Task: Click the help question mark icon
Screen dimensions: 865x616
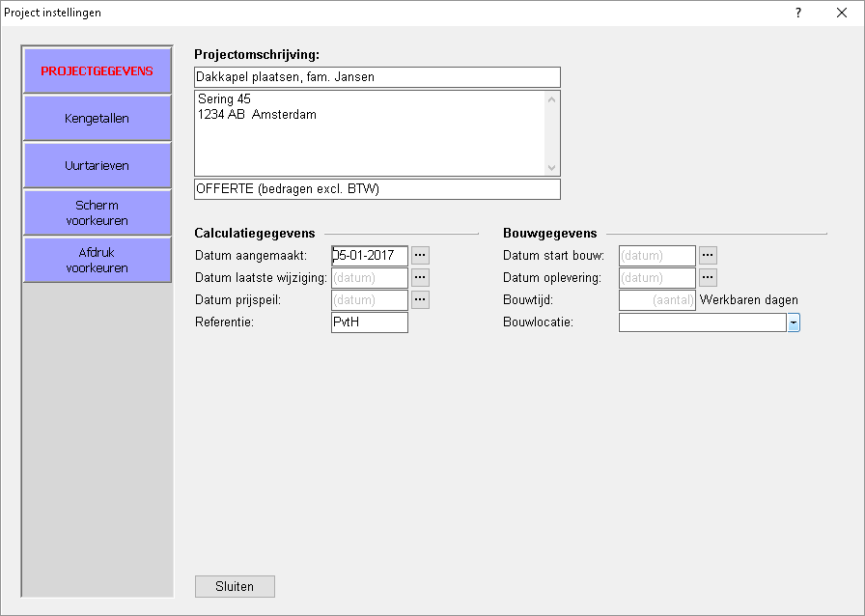Action: pos(798,13)
